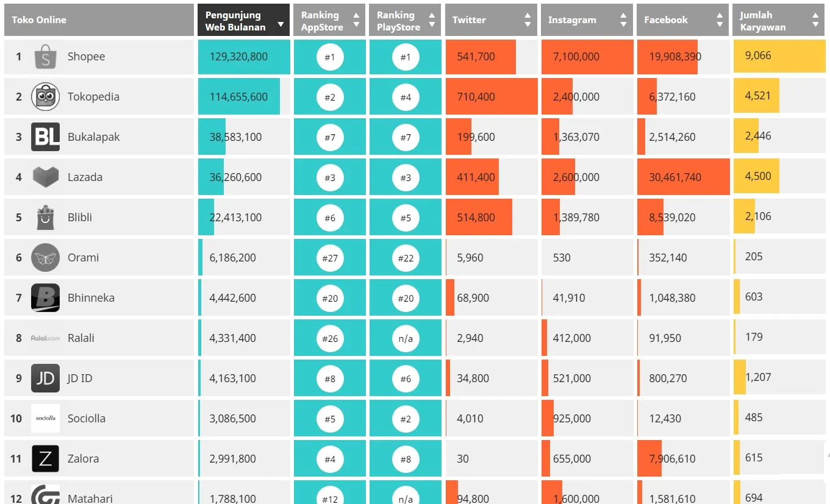Click the Shopee shopping bag logo
The image size is (830, 504).
coord(45,57)
